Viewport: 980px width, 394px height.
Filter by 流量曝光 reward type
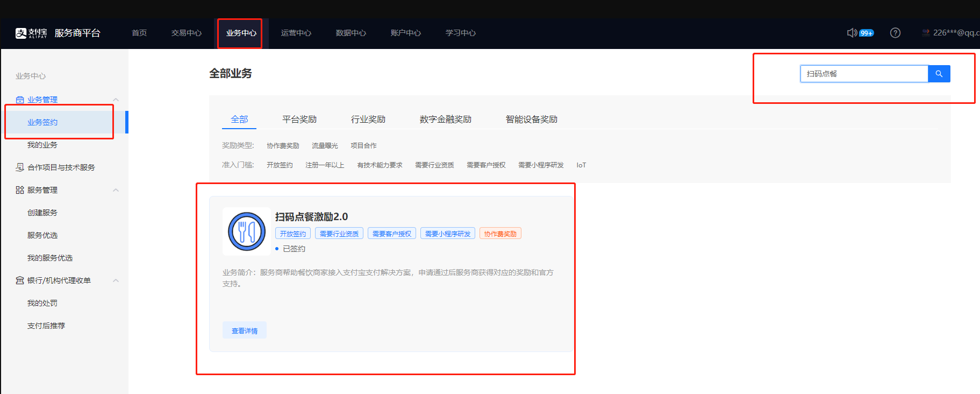point(325,146)
